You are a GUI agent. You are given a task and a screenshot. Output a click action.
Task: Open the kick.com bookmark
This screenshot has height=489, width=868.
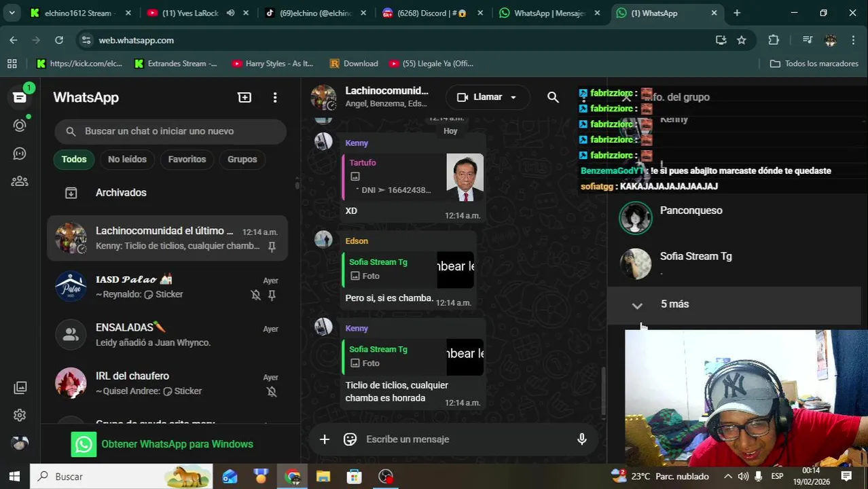point(79,63)
